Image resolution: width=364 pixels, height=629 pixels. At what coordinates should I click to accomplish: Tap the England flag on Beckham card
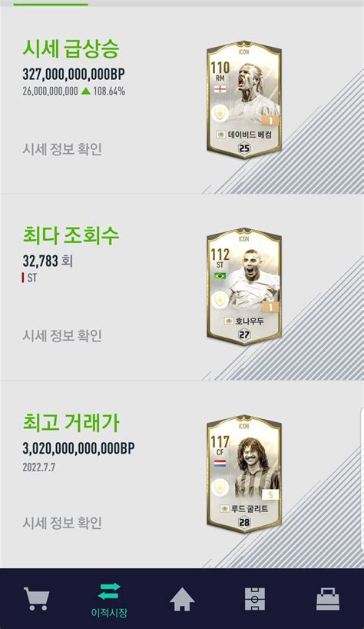220,89
